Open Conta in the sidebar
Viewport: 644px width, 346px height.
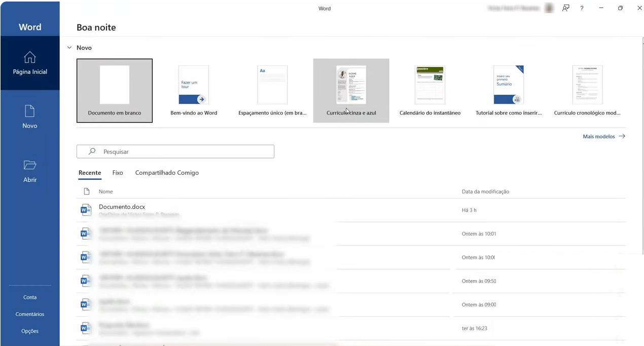pyautogui.click(x=30, y=297)
